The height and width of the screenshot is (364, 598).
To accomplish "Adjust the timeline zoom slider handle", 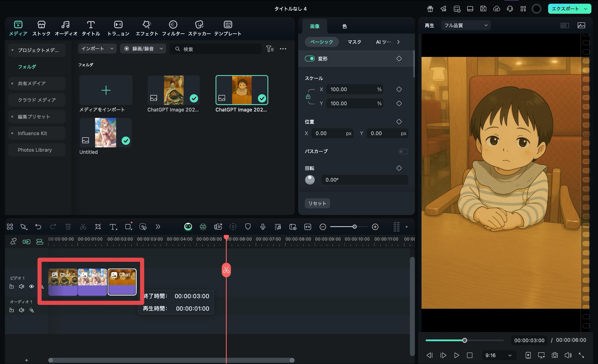I will pyautogui.click(x=354, y=227).
